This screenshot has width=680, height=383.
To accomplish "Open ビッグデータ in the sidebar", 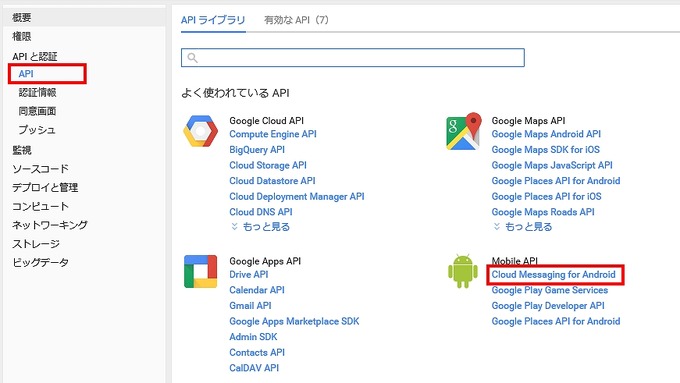I will pos(40,262).
